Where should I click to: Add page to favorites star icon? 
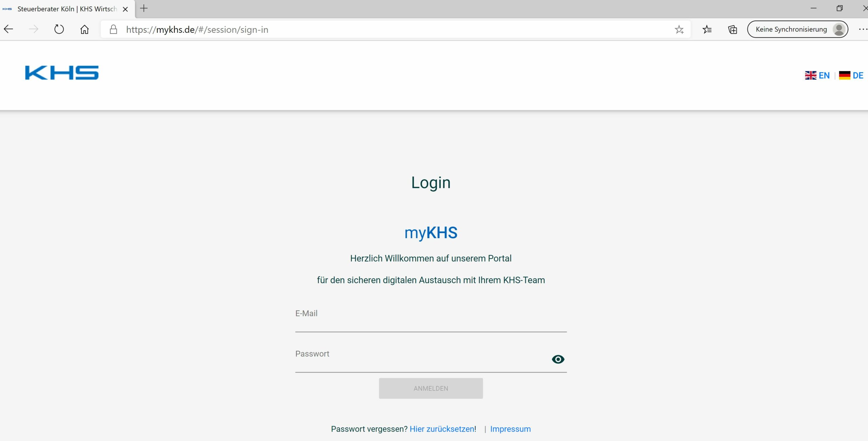(x=679, y=29)
